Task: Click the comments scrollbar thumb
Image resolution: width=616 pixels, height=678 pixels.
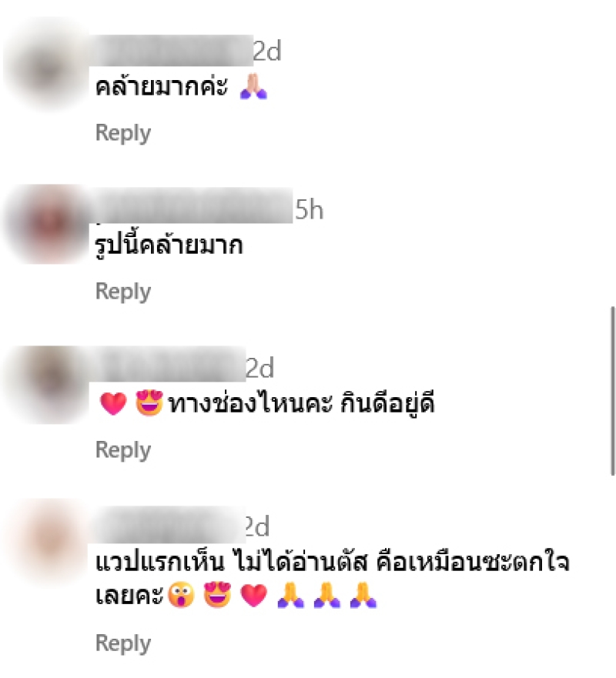Action: pos(612,391)
